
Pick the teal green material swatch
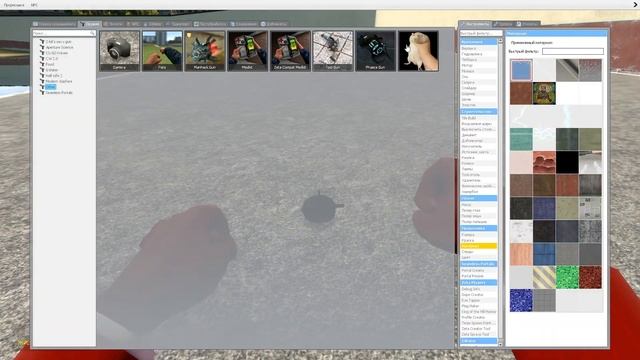tap(521, 139)
